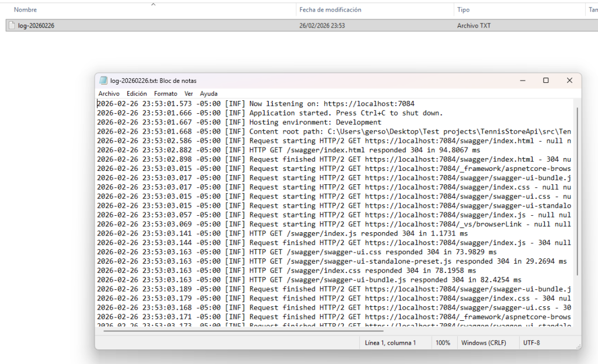Click the 23:53:03.057 request starting index.js line

(x=333, y=215)
